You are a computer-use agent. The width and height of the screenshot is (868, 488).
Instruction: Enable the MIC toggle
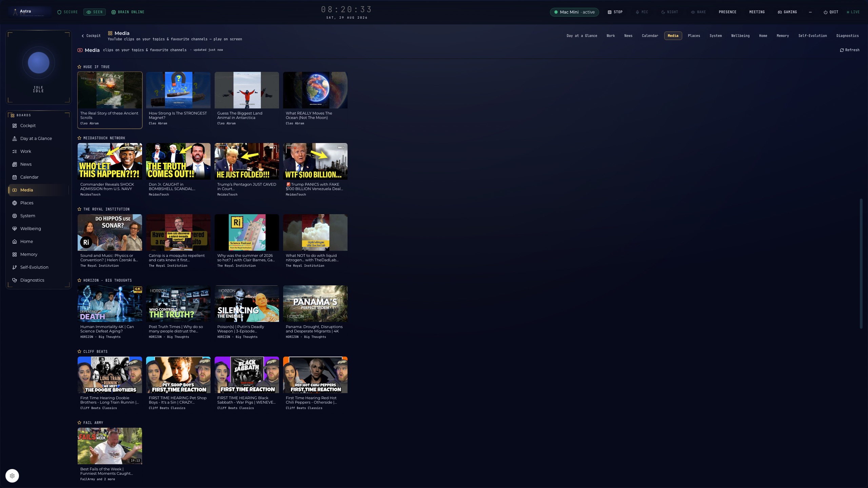point(642,12)
